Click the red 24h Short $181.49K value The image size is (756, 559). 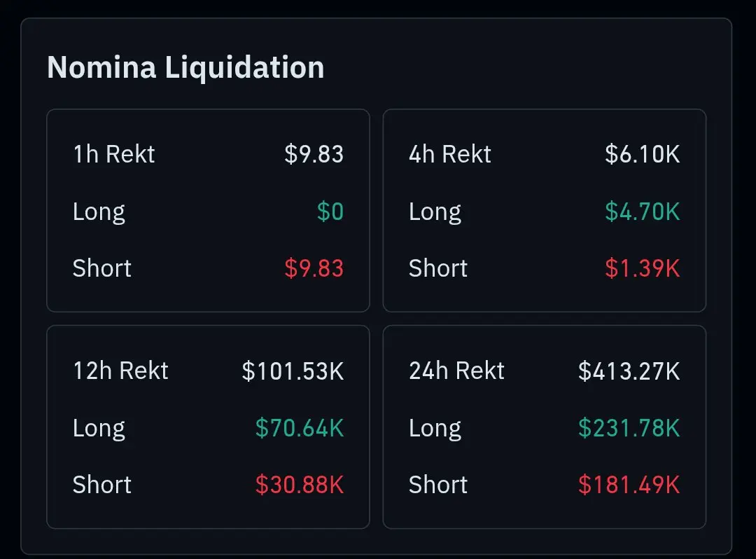point(629,485)
